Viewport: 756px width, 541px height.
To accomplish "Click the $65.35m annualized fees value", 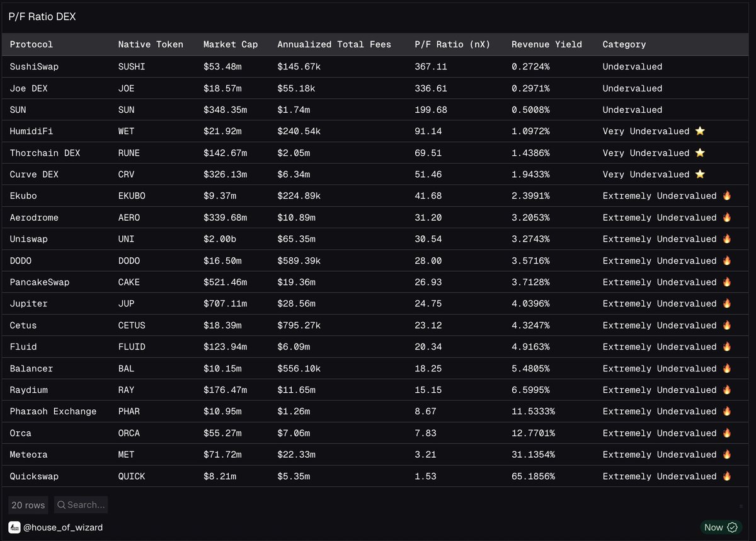I will click(x=296, y=239).
